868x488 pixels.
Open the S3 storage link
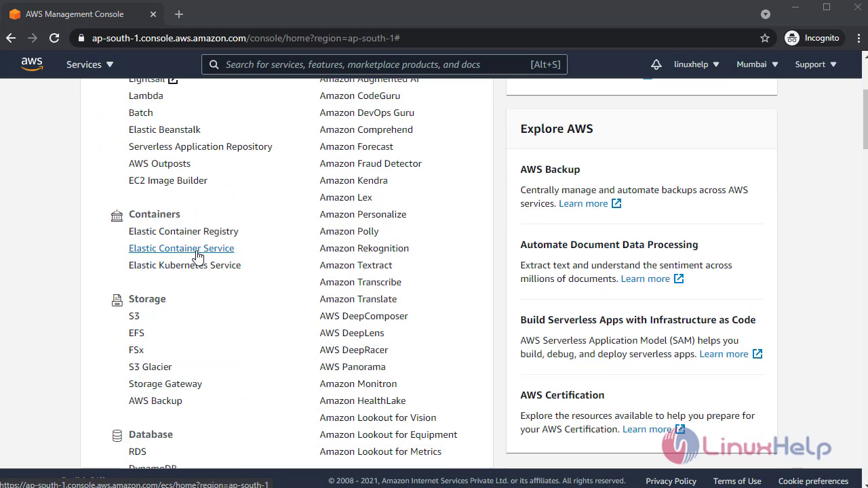tap(134, 316)
